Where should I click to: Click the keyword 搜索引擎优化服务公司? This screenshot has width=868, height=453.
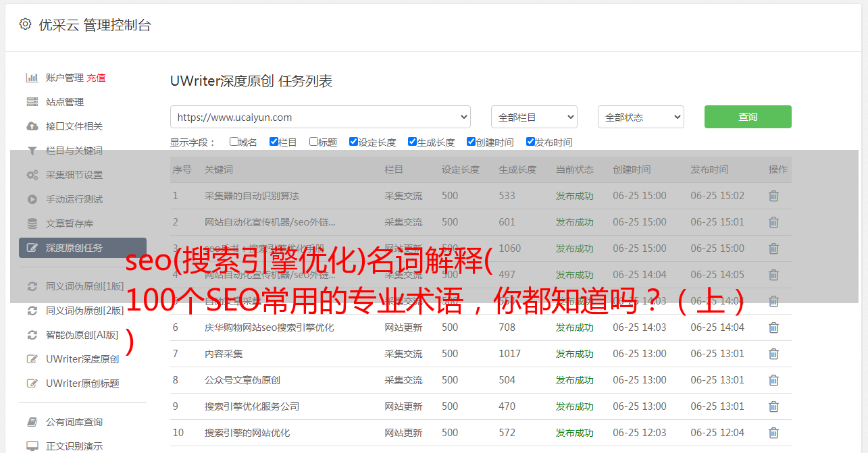[252, 406]
